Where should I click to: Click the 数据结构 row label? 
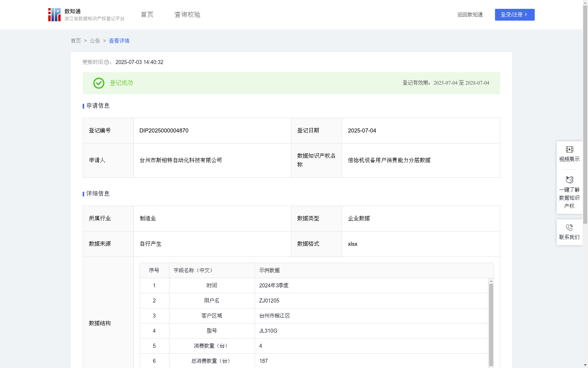[x=100, y=323]
